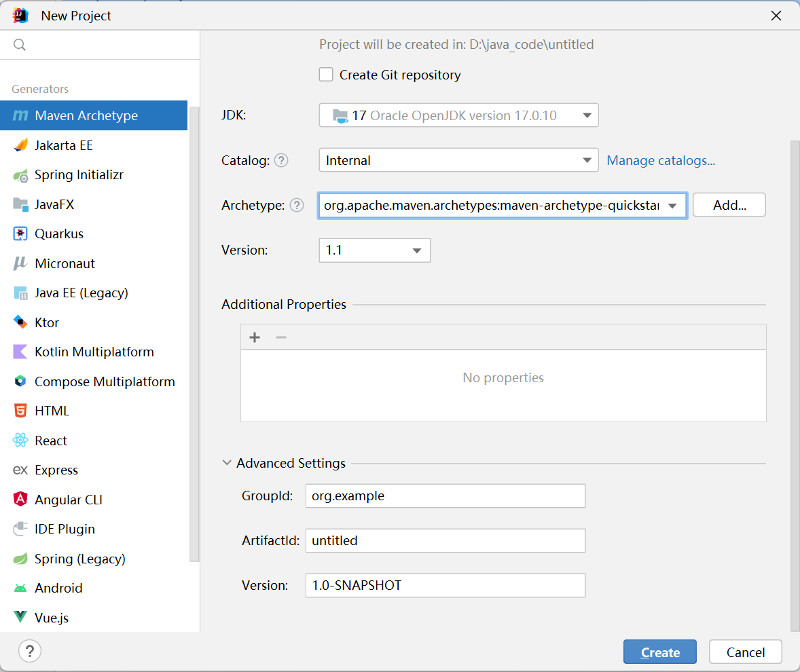Click the React atom icon
The image size is (800, 672).
pos(20,441)
